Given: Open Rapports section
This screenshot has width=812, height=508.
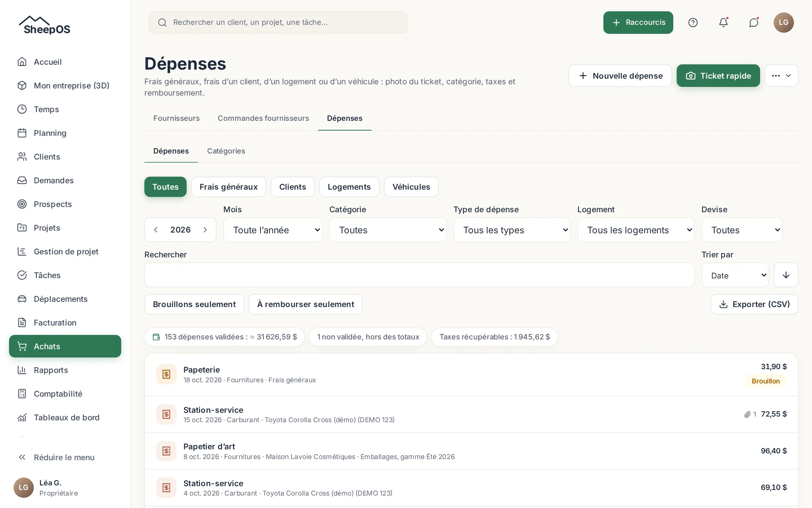Looking at the screenshot, I should point(65,370).
